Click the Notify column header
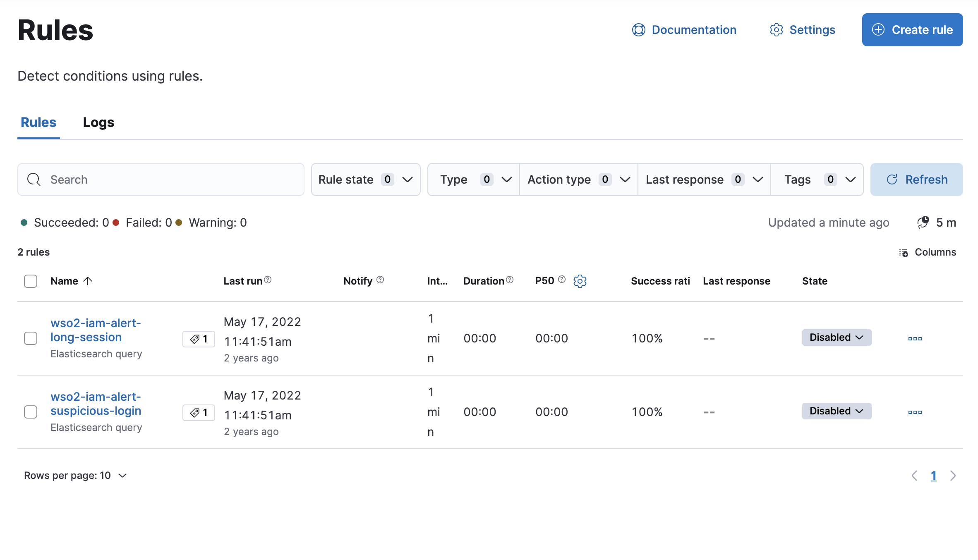 click(358, 281)
